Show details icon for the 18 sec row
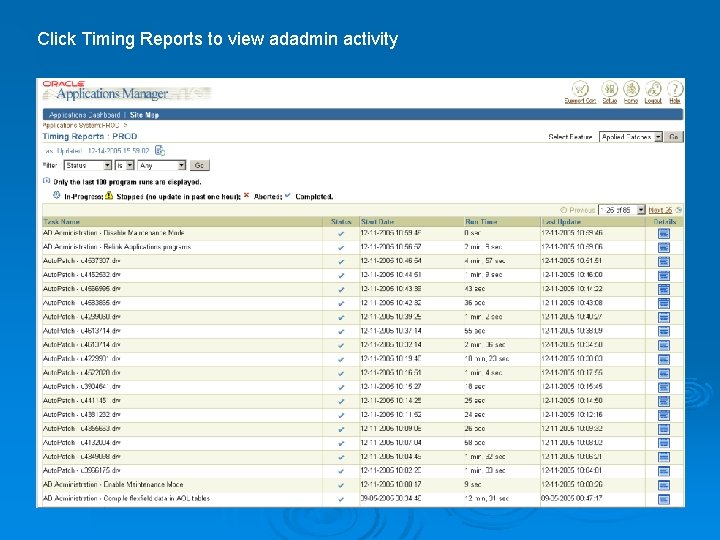 (664, 387)
